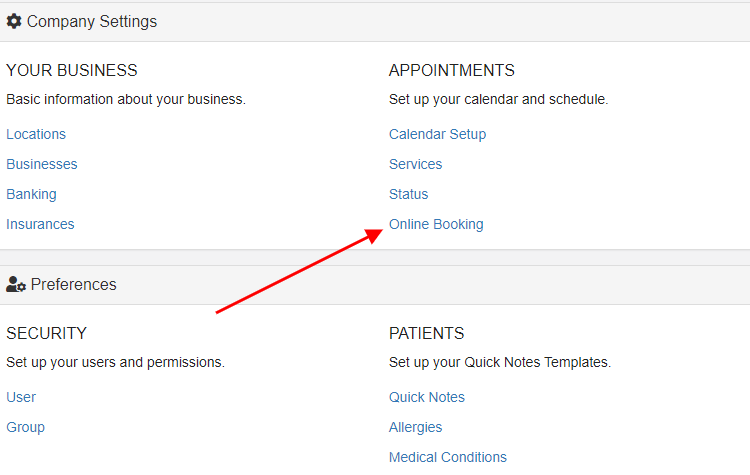This screenshot has height=475, width=750.
Task: Click the YOUR BUSINESS heading
Action: 72,70
